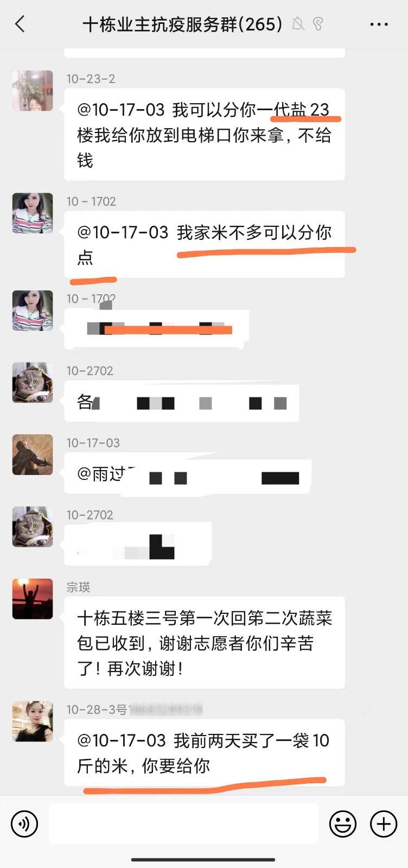
Task: Tap the message about sharing a bag of salt
Action: (205, 135)
